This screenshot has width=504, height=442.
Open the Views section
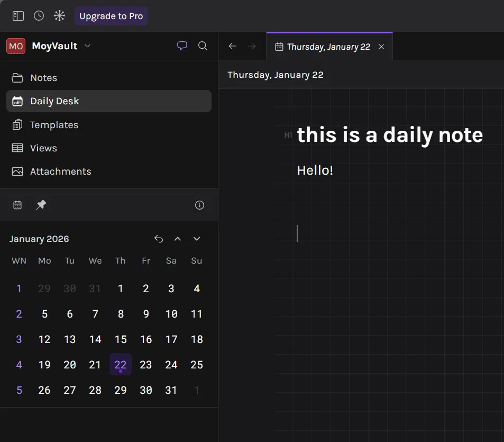pos(43,148)
